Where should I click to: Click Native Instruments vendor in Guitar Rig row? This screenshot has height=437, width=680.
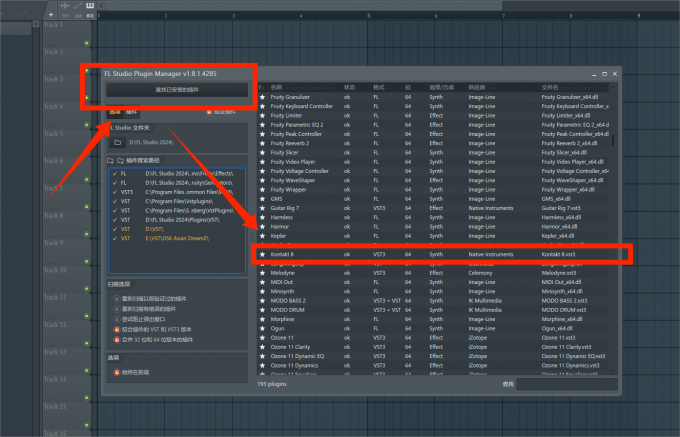pos(491,208)
